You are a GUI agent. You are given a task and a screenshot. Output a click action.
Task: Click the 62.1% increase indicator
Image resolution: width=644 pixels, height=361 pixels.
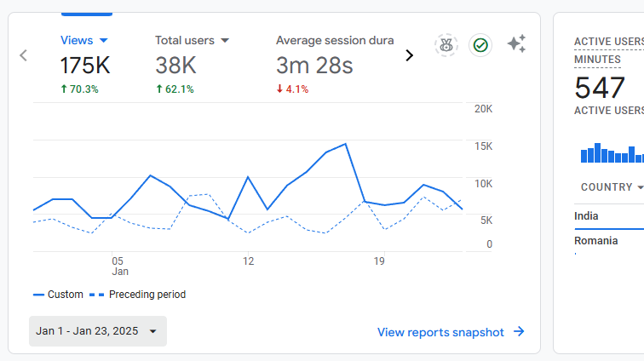tap(175, 89)
